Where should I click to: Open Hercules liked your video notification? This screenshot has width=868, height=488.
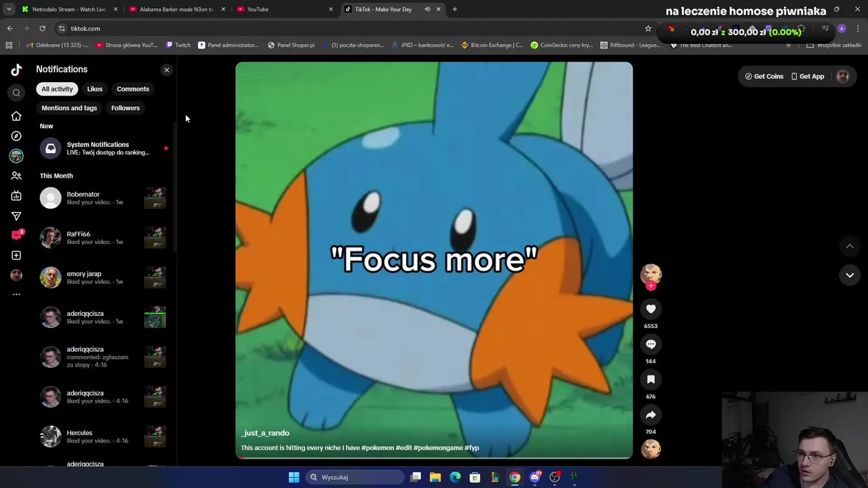tap(103, 436)
